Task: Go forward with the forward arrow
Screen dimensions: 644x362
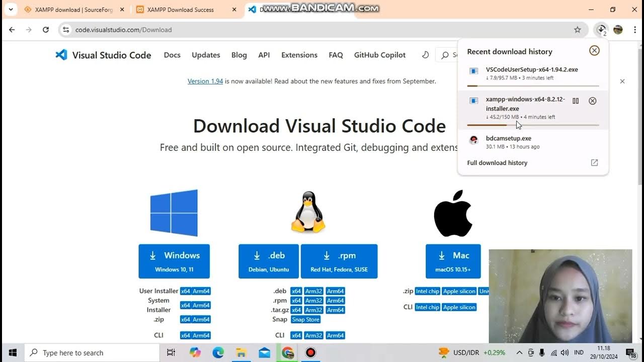Action: coord(29,30)
